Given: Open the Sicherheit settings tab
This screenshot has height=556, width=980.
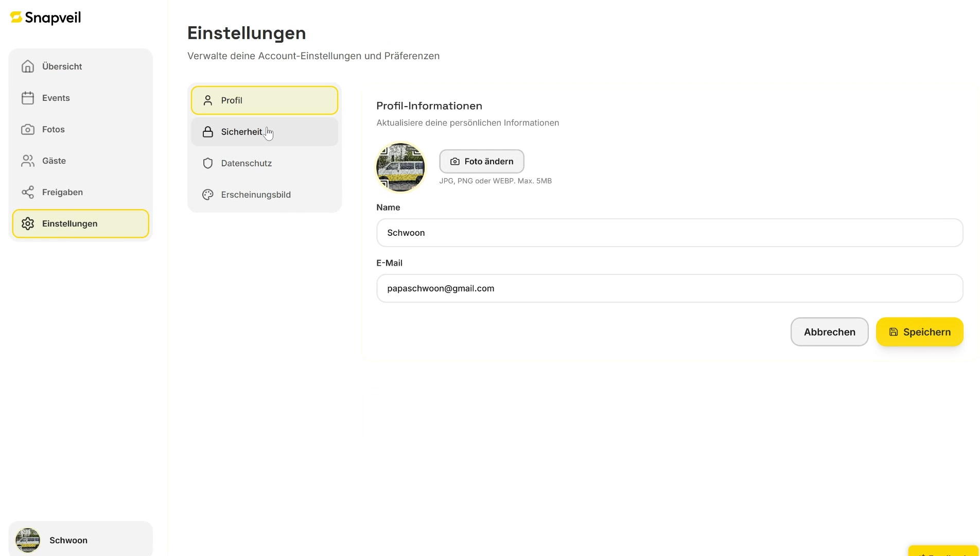Looking at the screenshot, I should (x=241, y=132).
